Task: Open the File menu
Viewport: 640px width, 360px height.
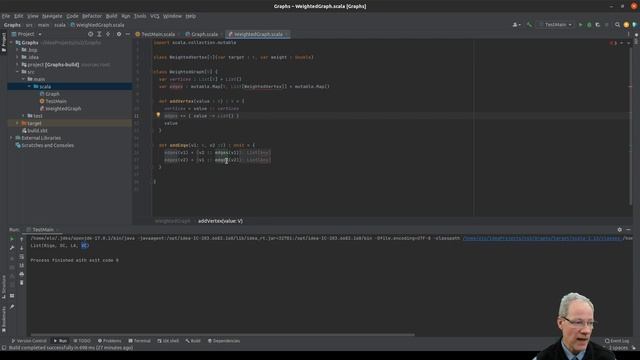Action: [x=6, y=16]
